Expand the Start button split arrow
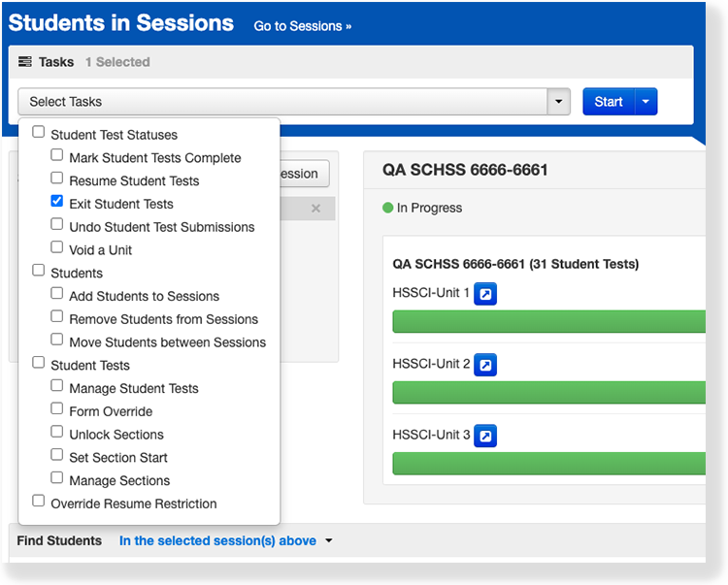The width and height of the screenshot is (728, 585). coord(645,102)
